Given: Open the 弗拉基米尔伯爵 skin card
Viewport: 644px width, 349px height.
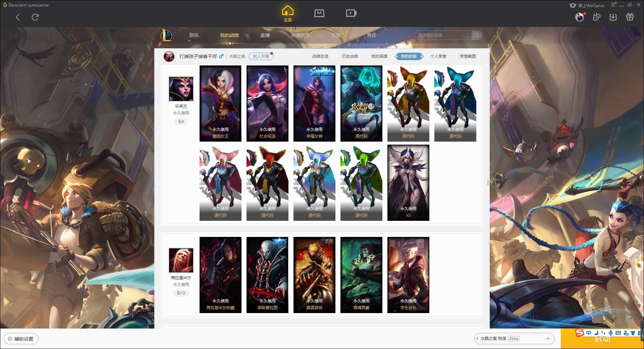Looking at the screenshot, I should [220, 275].
